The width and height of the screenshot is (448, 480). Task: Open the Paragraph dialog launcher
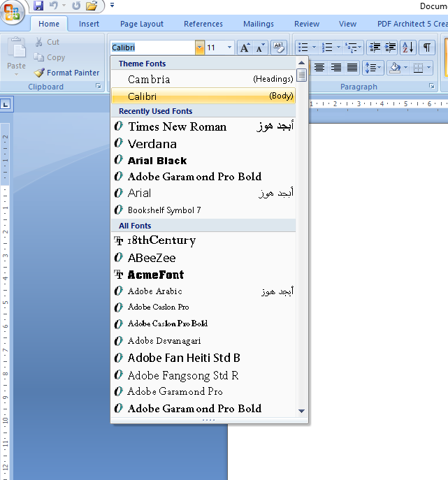[x=431, y=87]
